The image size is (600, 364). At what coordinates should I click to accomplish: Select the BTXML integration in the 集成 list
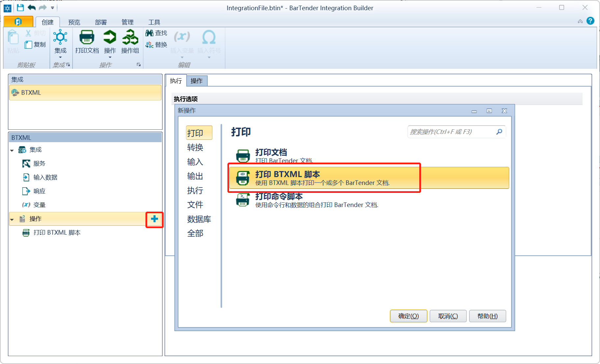[85, 92]
